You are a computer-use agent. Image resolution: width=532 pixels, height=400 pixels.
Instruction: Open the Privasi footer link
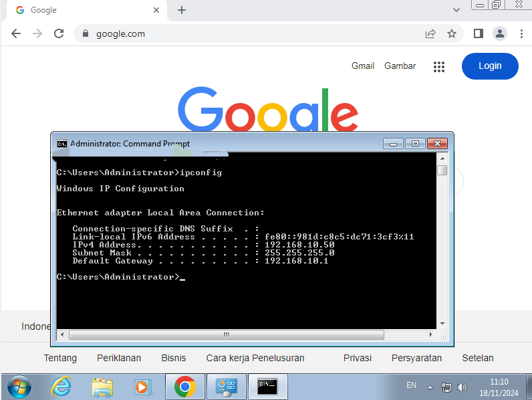click(x=358, y=358)
